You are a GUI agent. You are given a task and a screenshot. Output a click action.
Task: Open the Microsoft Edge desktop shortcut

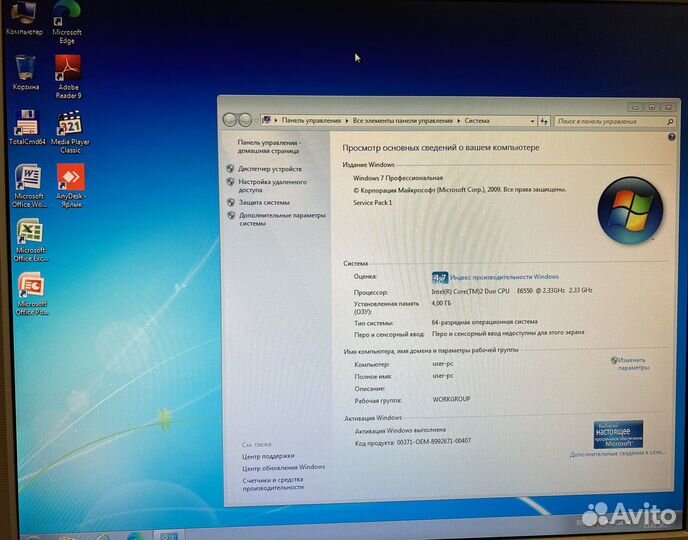click(x=67, y=22)
